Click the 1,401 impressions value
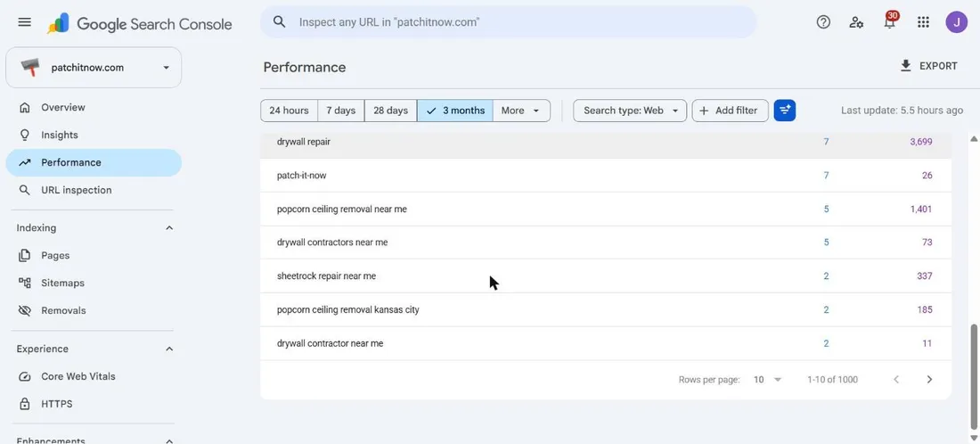This screenshot has height=444, width=980. (920, 209)
